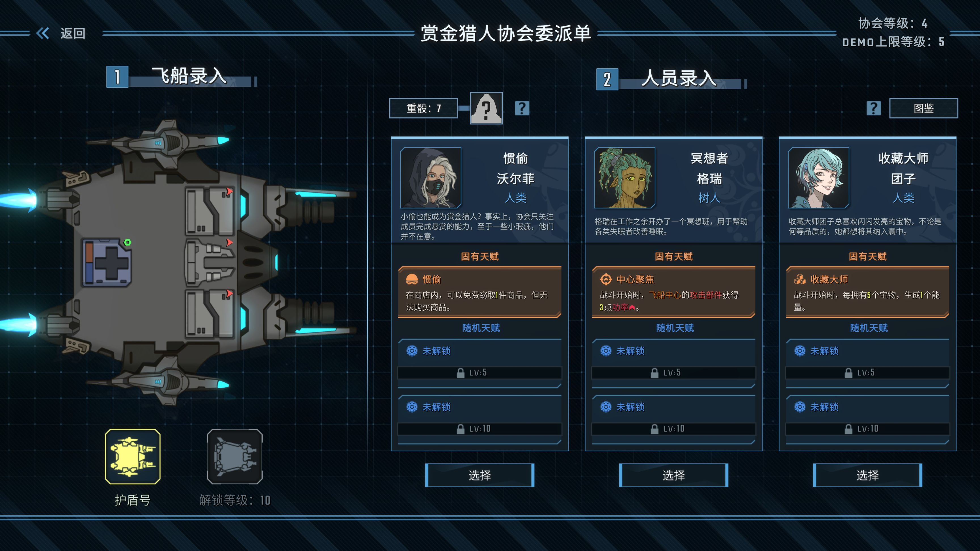Click the back double-chevron icon

43,33
